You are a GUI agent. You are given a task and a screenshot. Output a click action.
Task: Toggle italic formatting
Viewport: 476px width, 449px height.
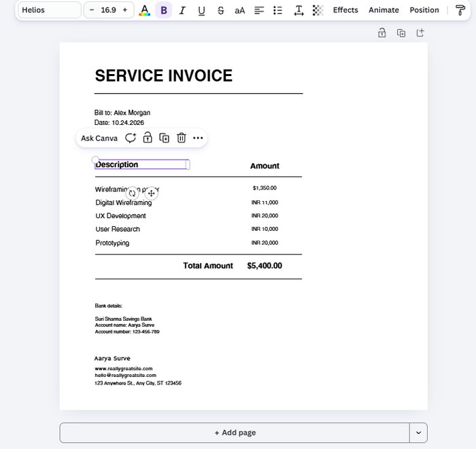pyautogui.click(x=182, y=11)
